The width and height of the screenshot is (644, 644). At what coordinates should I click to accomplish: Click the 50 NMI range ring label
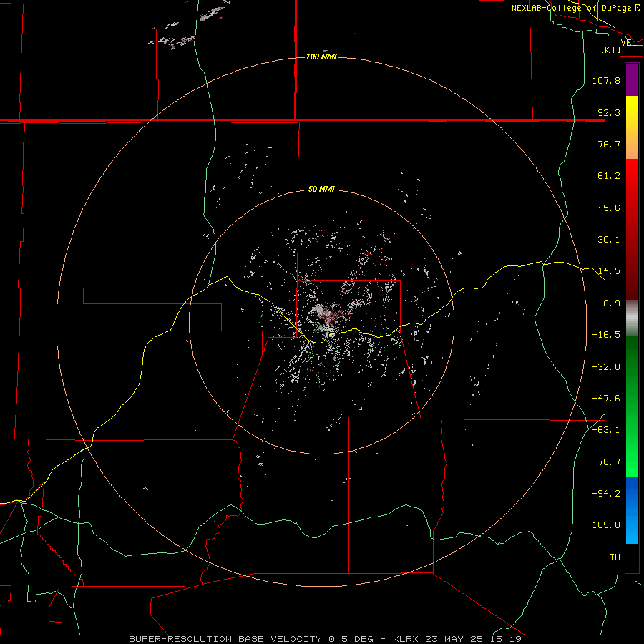click(321, 190)
